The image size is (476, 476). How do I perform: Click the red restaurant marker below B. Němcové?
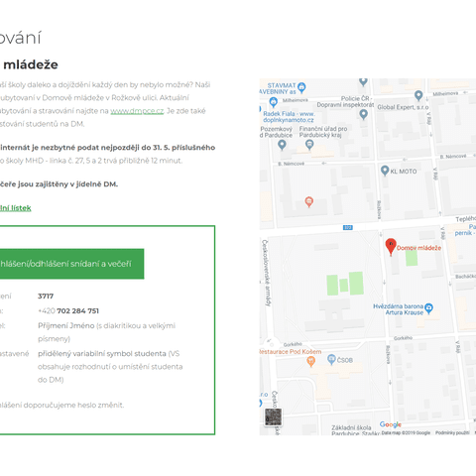point(308,202)
